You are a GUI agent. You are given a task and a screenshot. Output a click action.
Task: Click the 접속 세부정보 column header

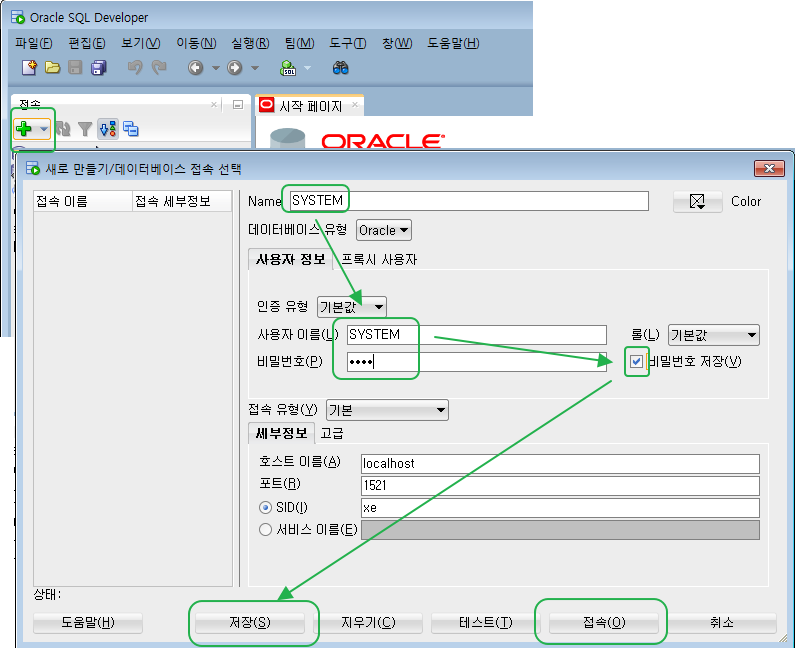(x=182, y=202)
